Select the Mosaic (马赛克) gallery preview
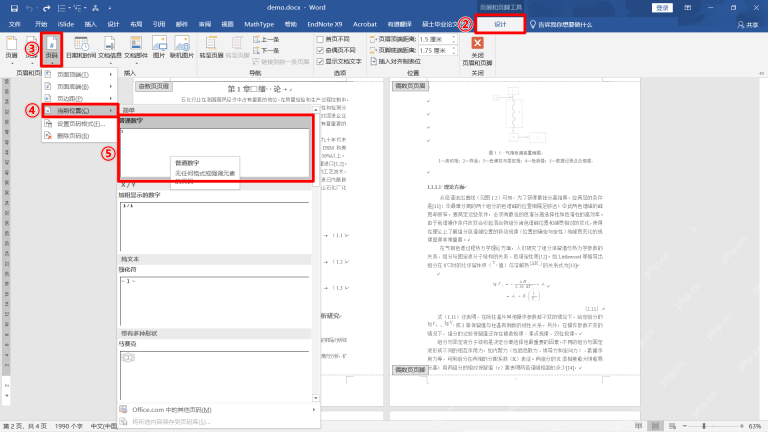The image size is (768, 432). [215, 375]
